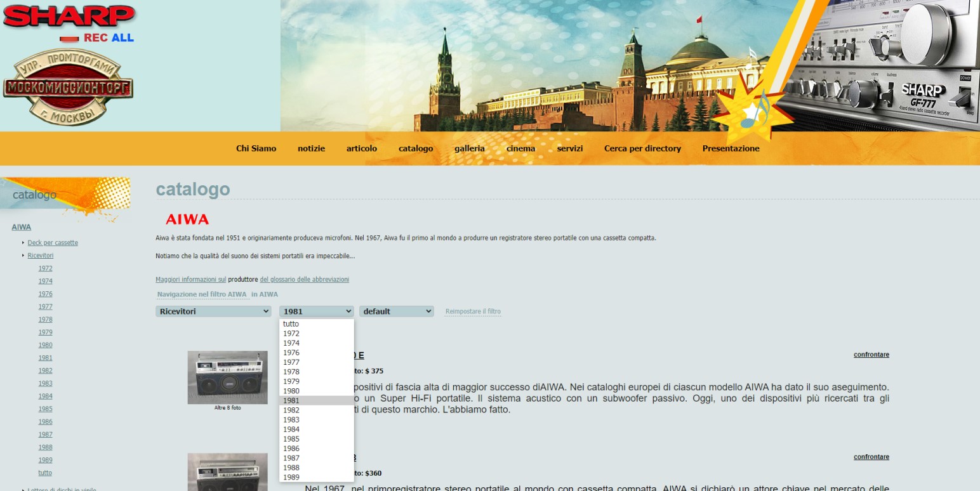The width and height of the screenshot is (980, 491).
Task: Open Cerca per directory
Action: [x=642, y=148]
